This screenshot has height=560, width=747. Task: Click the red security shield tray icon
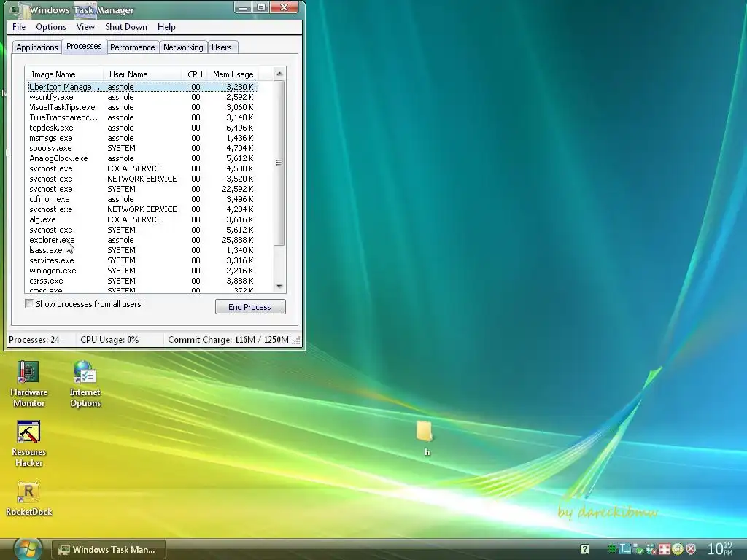tap(691, 549)
